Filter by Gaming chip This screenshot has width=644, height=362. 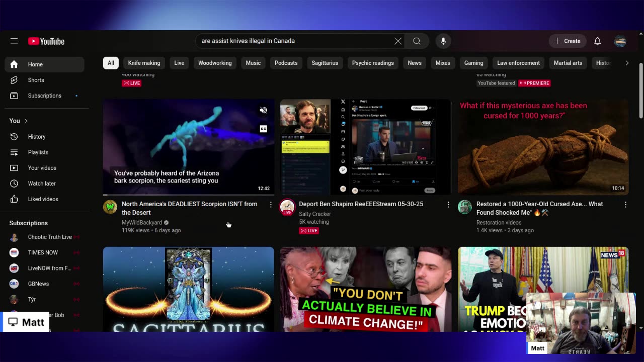(473, 63)
